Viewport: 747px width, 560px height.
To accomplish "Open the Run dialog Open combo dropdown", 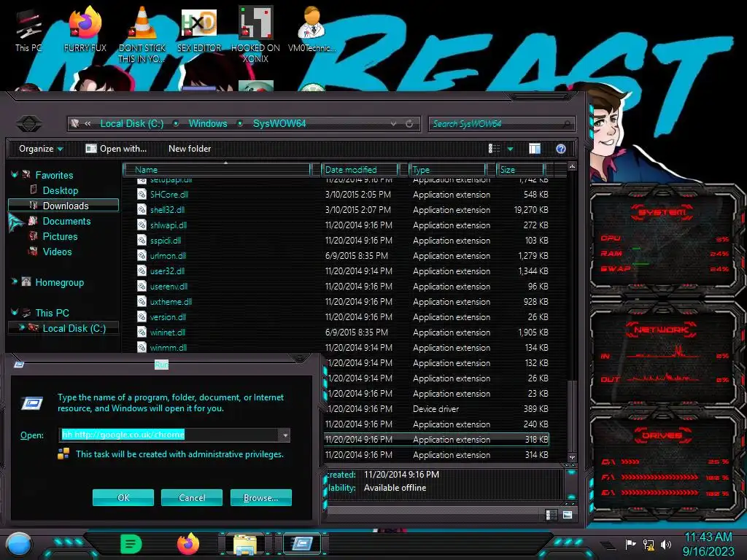I will pos(285,435).
